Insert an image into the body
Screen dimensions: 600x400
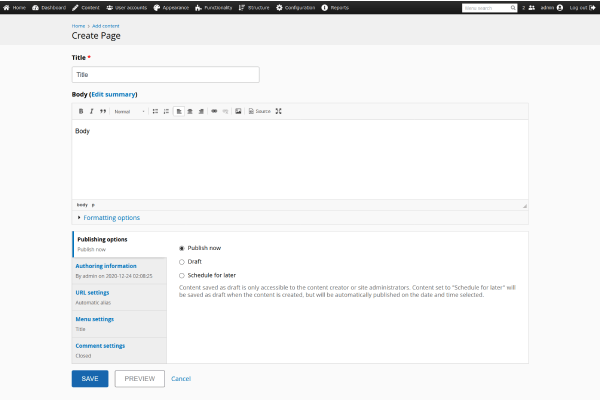tap(238, 111)
